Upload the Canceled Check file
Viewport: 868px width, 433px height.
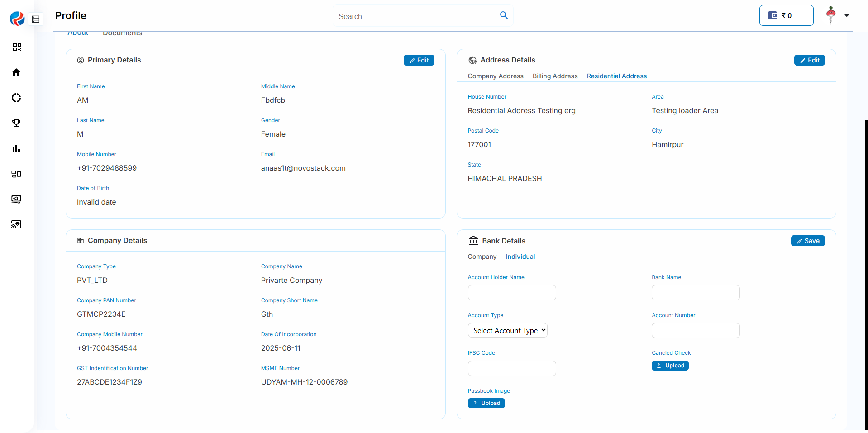pyautogui.click(x=670, y=366)
